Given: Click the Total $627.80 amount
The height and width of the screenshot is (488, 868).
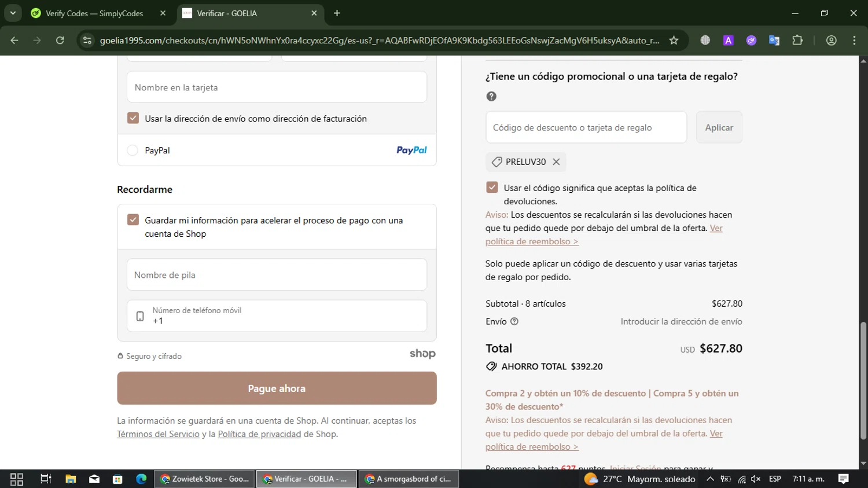Looking at the screenshot, I should (721, 348).
